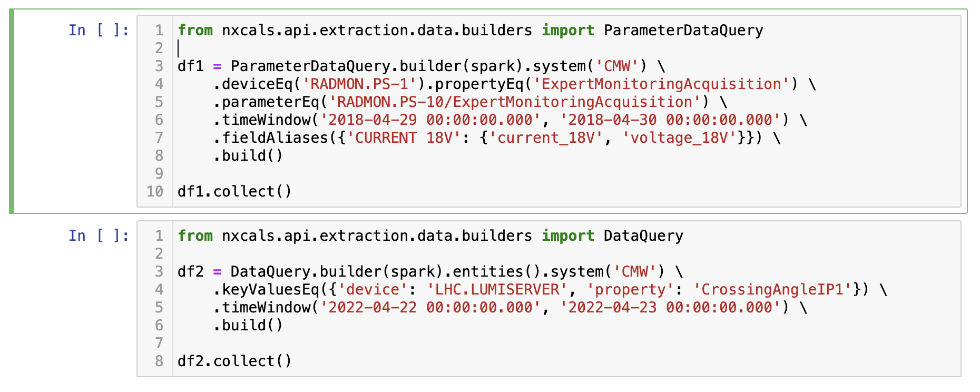980x392 pixels.
Task: Click the second cell's In [ ] prompt
Action: pos(99,236)
